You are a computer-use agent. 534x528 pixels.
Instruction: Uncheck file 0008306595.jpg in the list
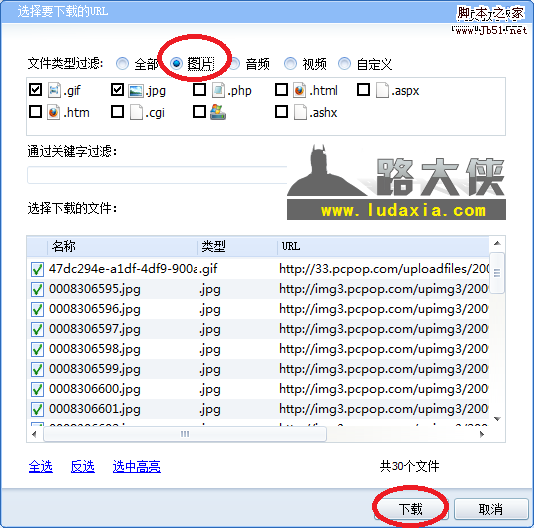37,289
